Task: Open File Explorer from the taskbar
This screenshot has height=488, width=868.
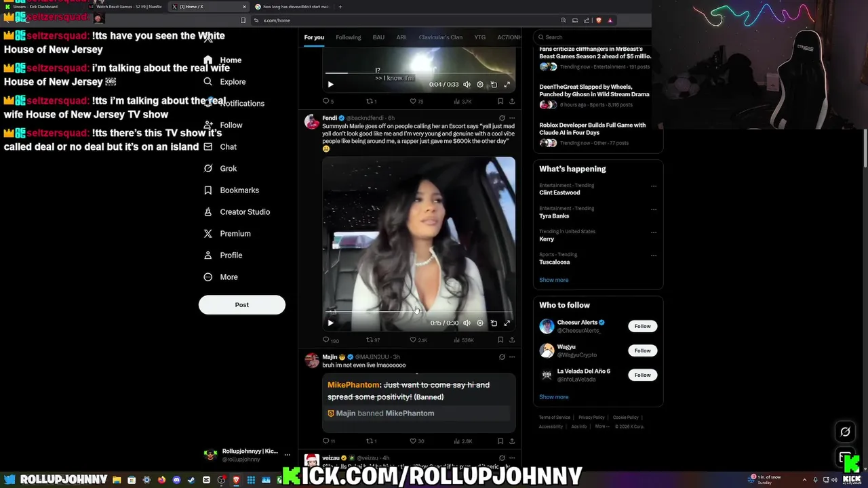Action: coord(117,481)
